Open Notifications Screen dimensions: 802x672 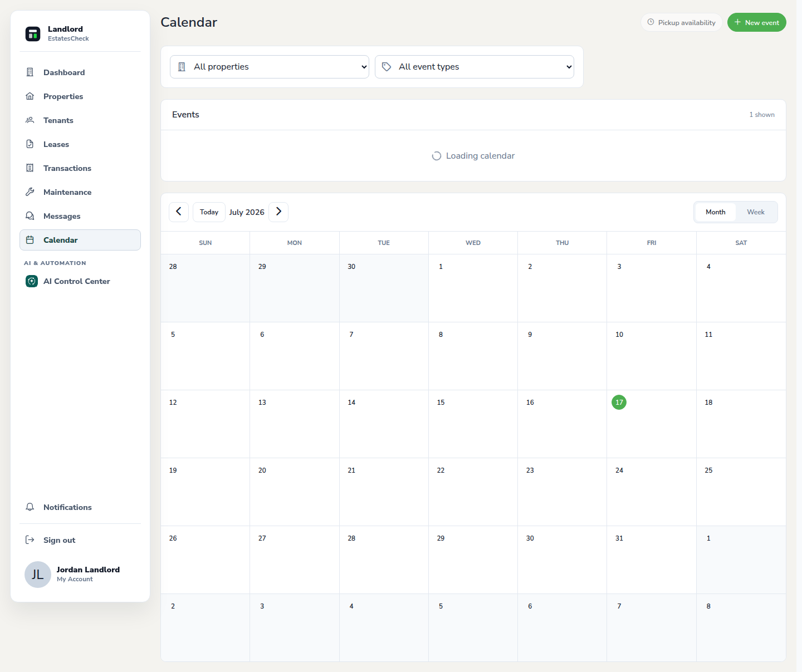pos(80,507)
